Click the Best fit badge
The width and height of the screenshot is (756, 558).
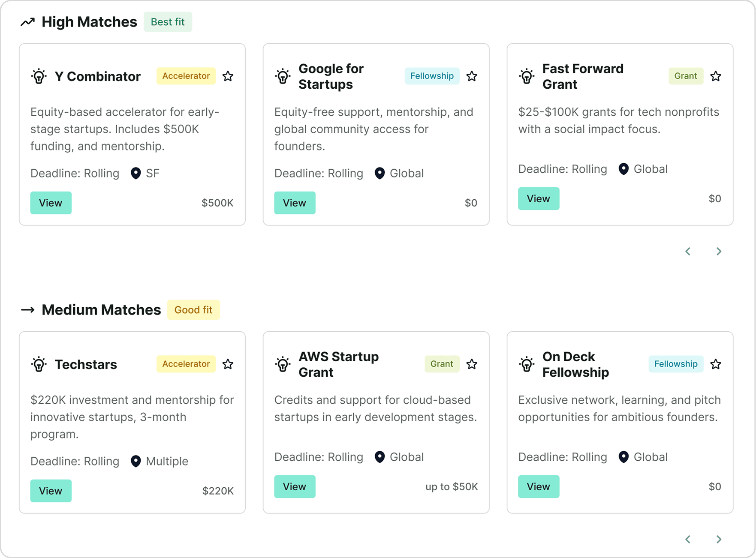coord(168,22)
